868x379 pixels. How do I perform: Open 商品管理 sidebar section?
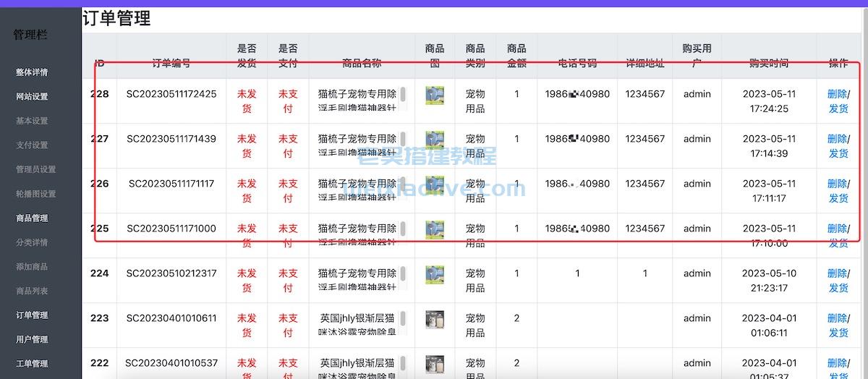coord(32,218)
